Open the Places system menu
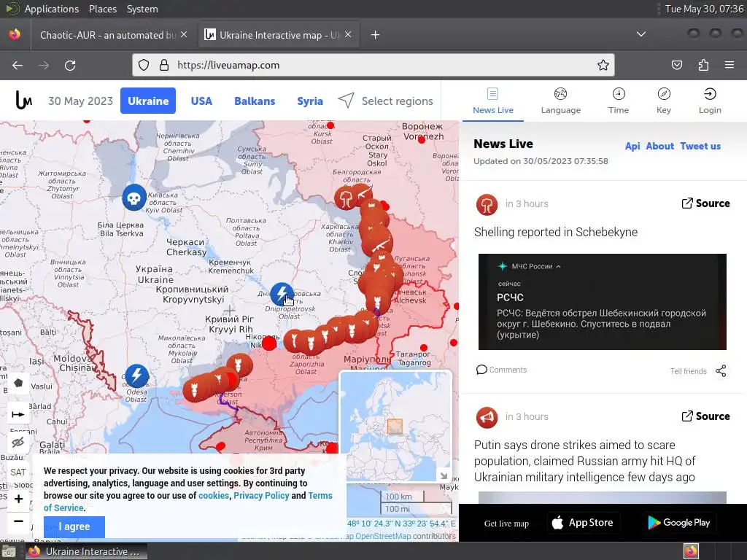 [103, 9]
